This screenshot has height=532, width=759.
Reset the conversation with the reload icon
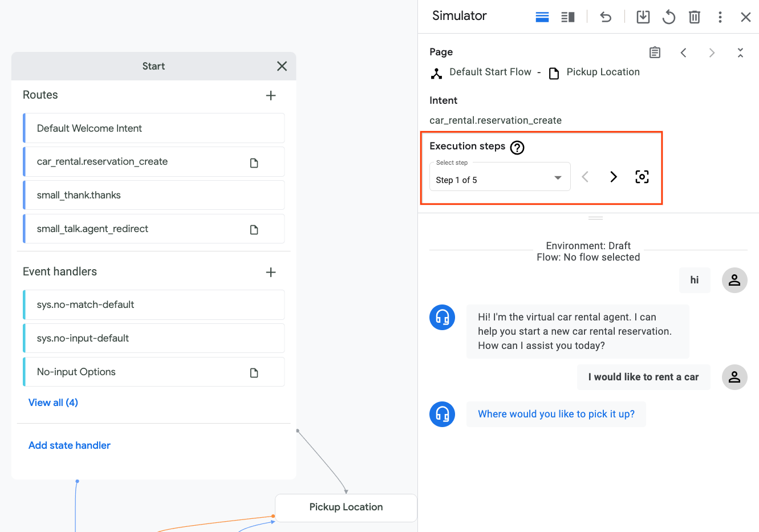668,17
